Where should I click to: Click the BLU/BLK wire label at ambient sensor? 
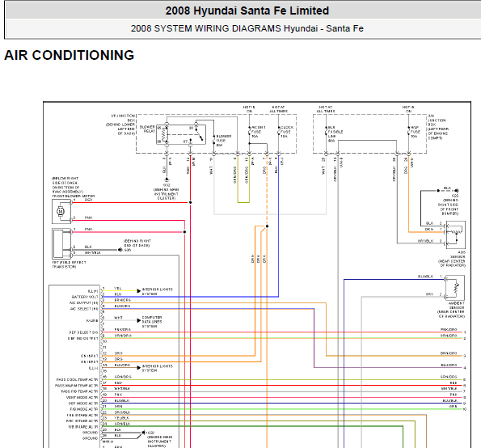click(425, 277)
